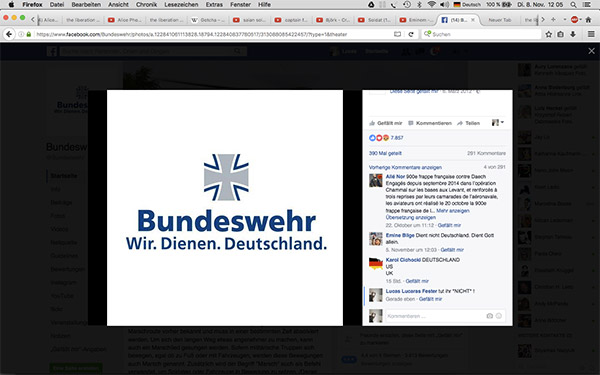Click the site info circle icon
600x375 pixels.
click(21, 34)
